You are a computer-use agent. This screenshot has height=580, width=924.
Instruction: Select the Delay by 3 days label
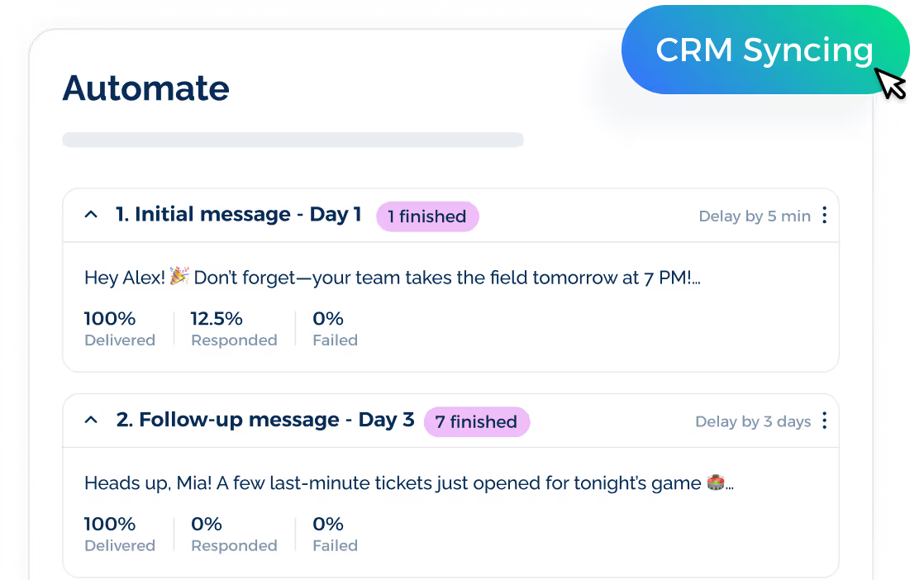753,421
